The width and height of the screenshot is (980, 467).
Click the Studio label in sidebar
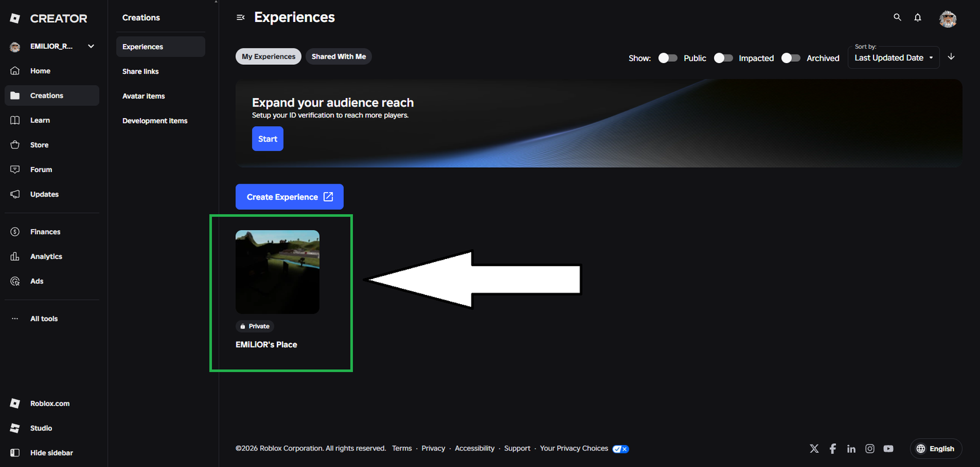[x=41, y=428]
